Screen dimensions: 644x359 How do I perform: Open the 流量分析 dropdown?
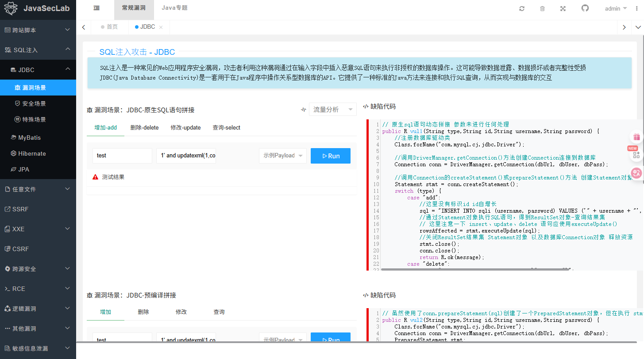pos(332,109)
